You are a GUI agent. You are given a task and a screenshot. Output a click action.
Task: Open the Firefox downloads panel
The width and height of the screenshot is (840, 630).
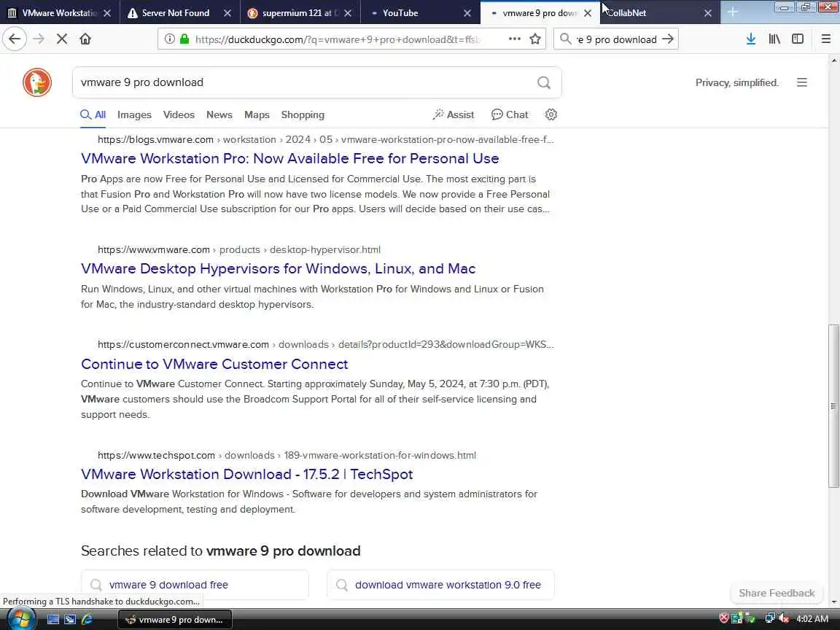(750, 39)
